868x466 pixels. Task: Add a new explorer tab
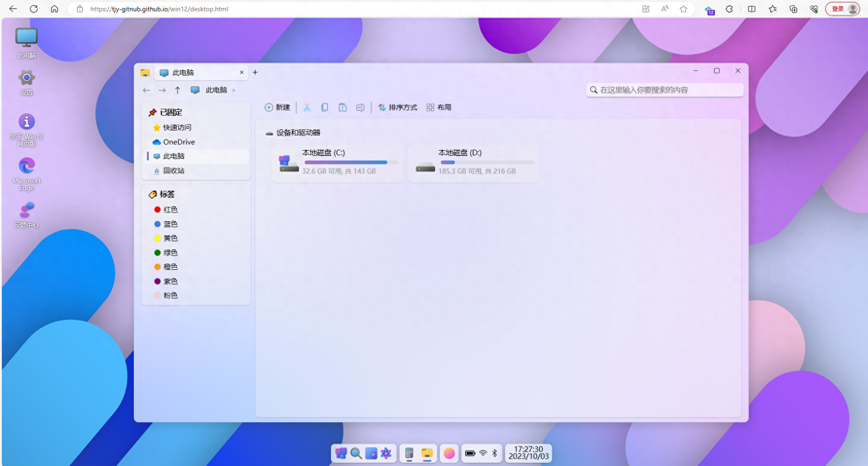[255, 72]
